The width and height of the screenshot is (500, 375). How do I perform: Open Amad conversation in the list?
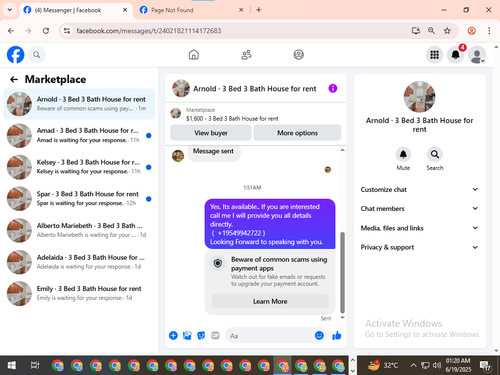79,135
